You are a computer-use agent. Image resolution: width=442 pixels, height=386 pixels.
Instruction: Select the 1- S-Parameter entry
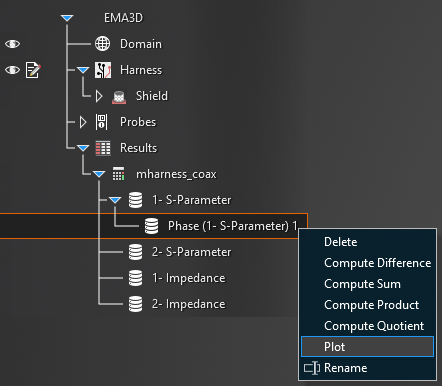191,200
